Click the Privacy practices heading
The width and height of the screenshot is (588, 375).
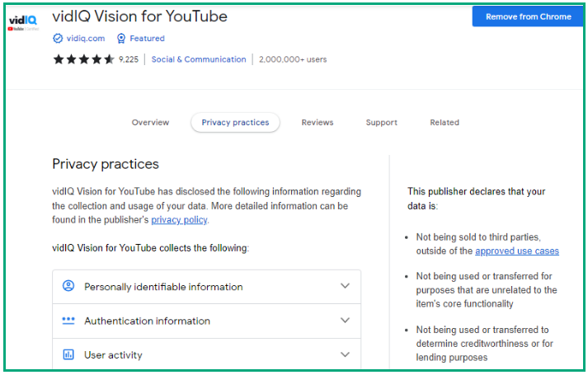pyautogui.click(x=106, y=164)
